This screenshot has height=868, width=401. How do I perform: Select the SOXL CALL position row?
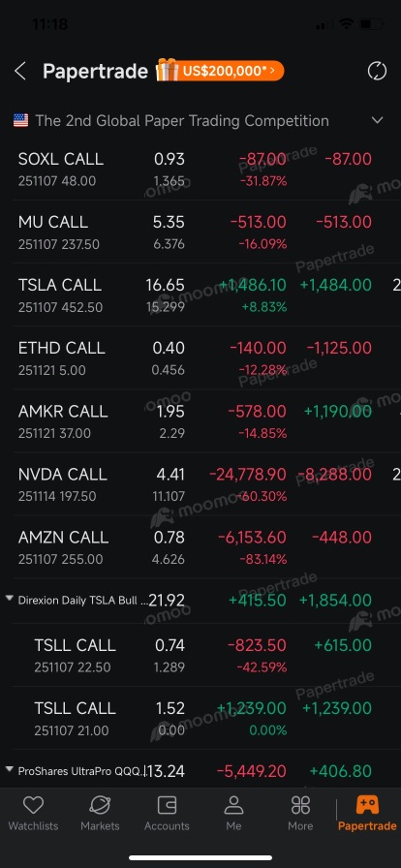click(200, 169)
